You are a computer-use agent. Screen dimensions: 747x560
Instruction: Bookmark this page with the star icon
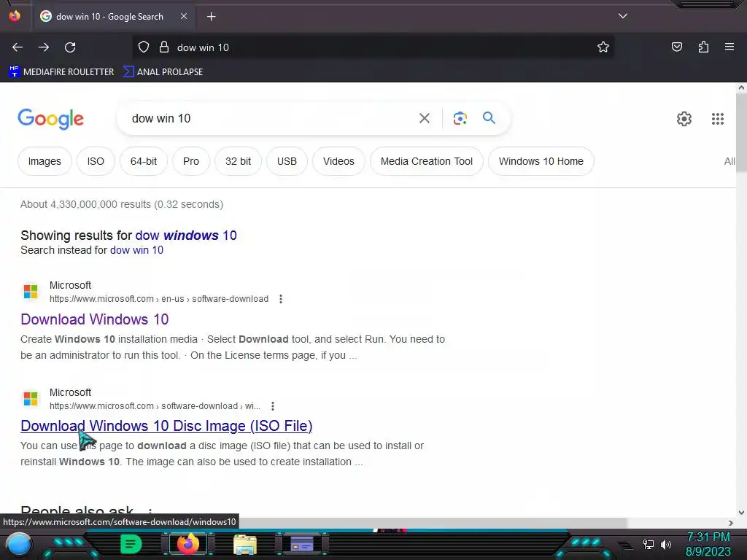coord(603,47)
